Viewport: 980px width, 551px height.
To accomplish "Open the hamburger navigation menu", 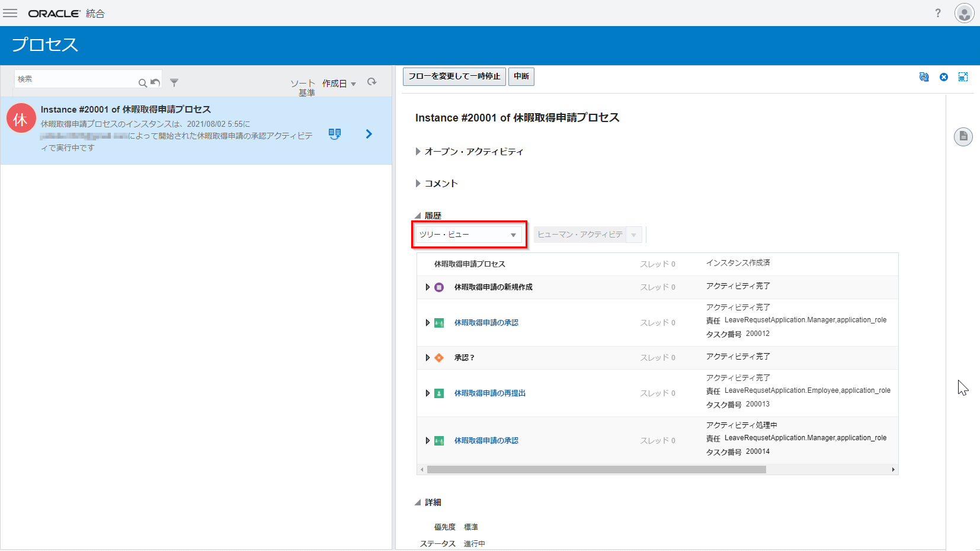I will (10, 13).
